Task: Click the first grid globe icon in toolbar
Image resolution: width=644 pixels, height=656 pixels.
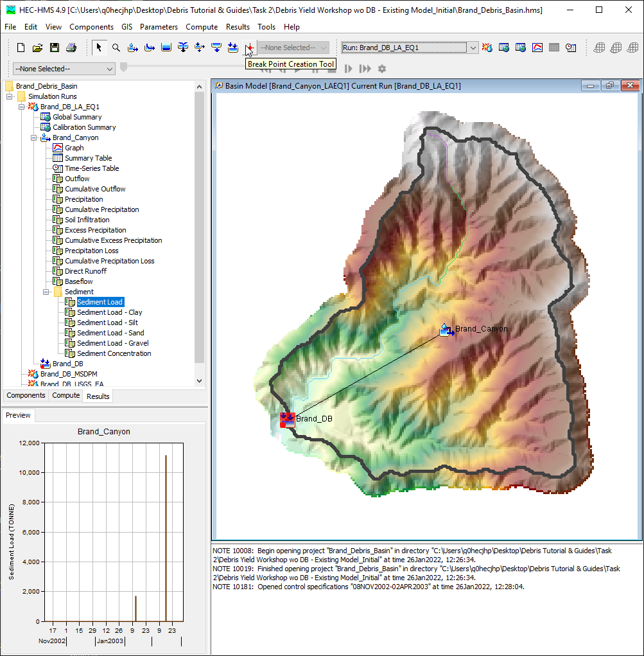Action: pyautogui.click(x=599, y=48)
